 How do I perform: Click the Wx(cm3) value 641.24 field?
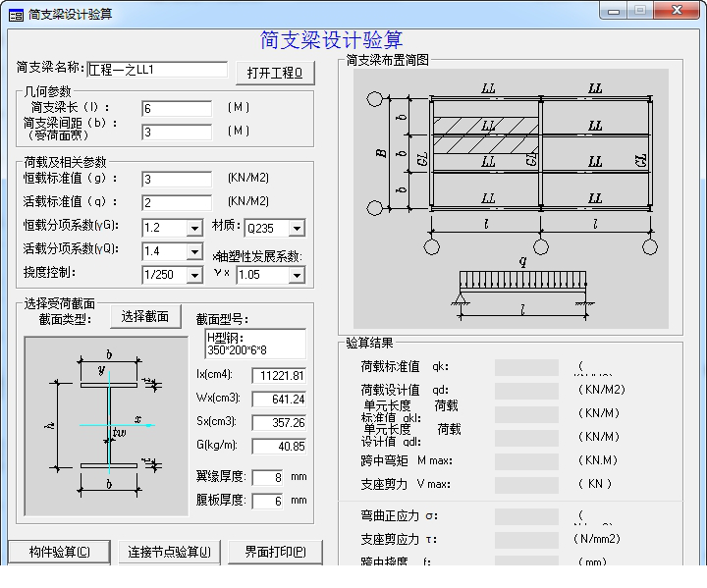[279, 400]
